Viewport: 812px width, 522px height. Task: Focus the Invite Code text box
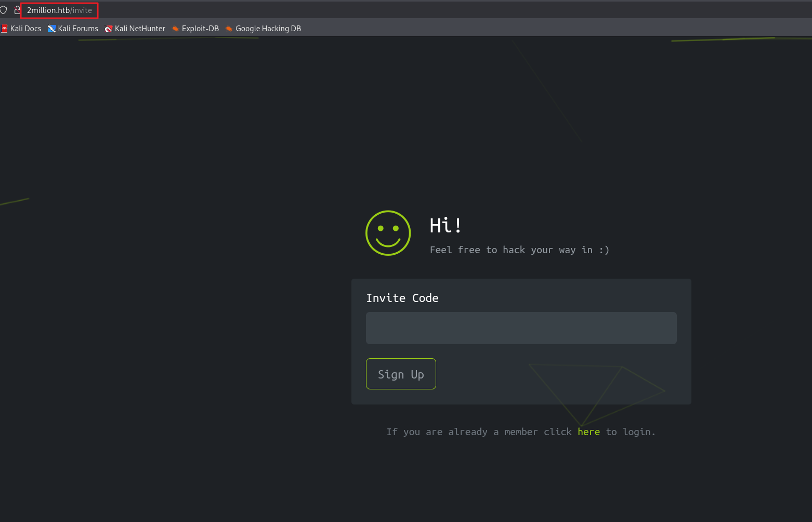(521, 328)
